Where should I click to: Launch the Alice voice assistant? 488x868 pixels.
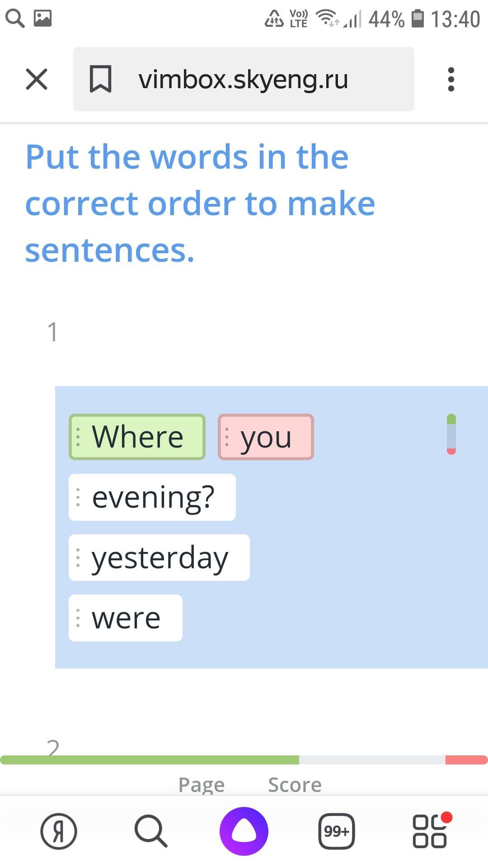[x=244, y=831]
